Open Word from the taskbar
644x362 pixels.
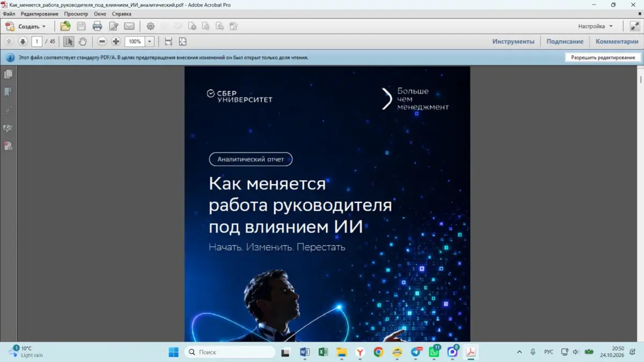pos(304,352)
